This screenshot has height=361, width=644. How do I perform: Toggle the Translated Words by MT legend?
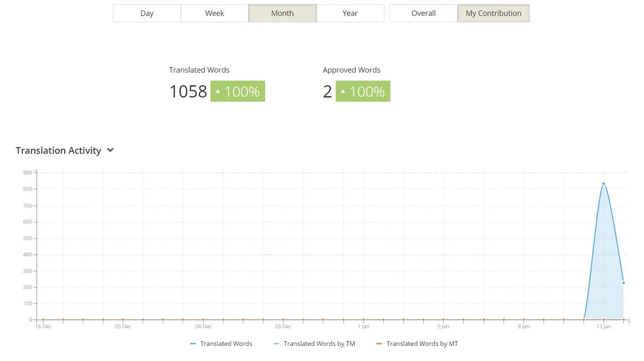point(417,343)
